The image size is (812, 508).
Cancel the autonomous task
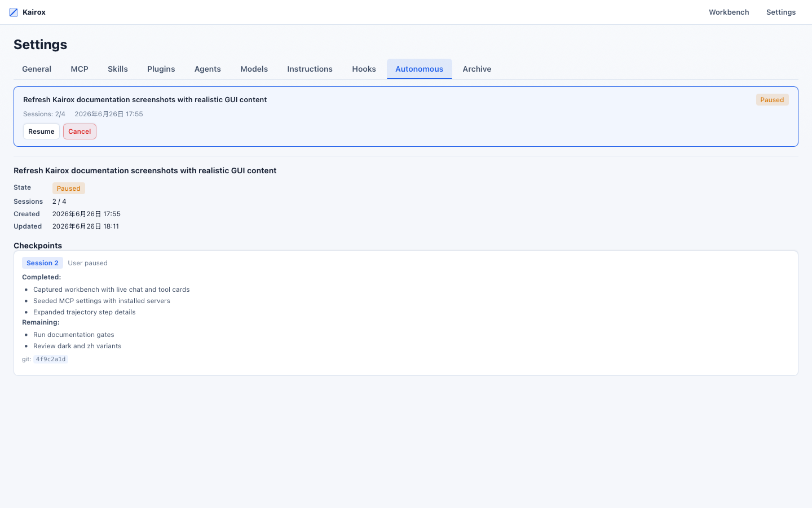(x=80, y=132)
